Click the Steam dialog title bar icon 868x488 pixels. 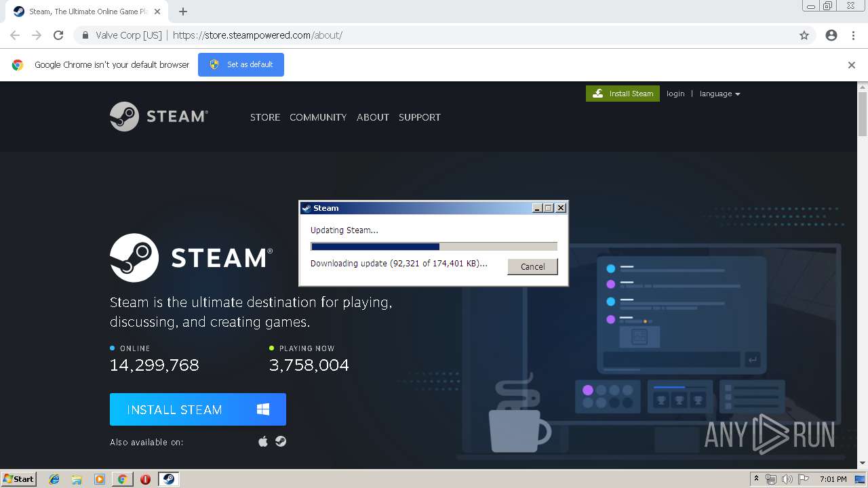(307, 208)
